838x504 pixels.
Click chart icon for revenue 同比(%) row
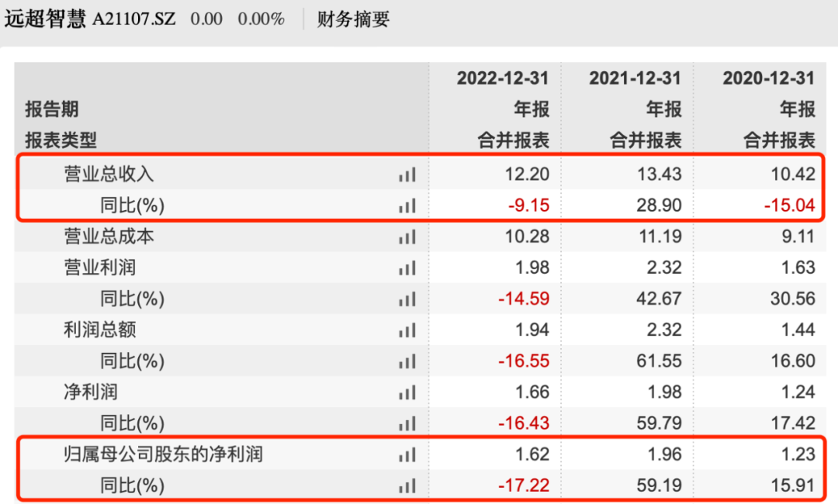(x=407, y=206)
